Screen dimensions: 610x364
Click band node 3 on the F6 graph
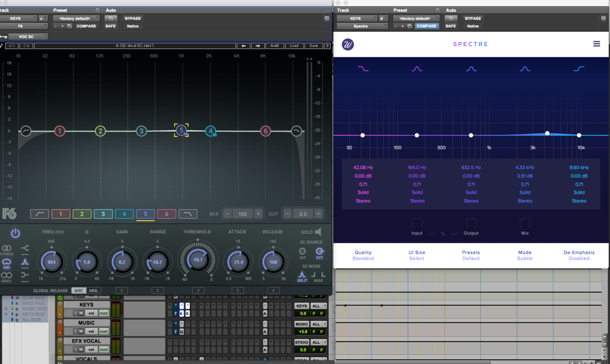141,131
